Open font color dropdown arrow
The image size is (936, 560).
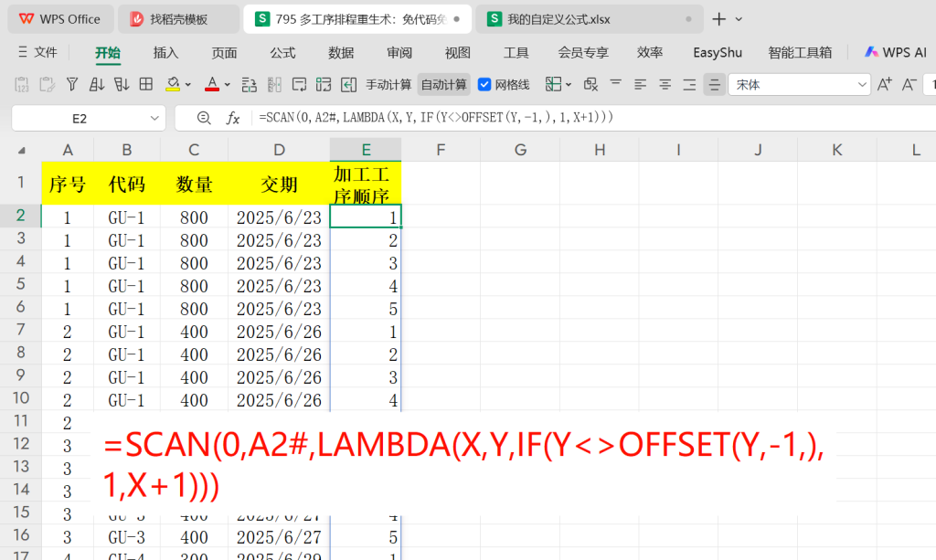click(x=228, y=85)
